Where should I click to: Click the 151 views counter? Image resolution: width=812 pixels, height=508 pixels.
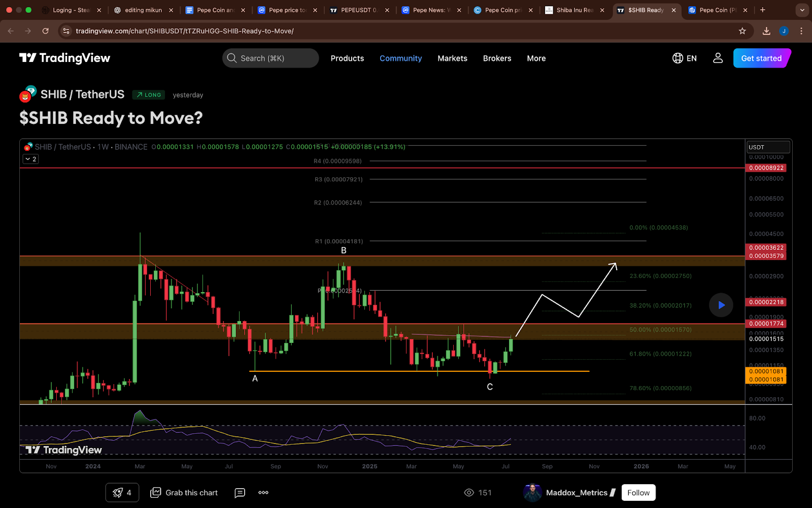point(478,492)
